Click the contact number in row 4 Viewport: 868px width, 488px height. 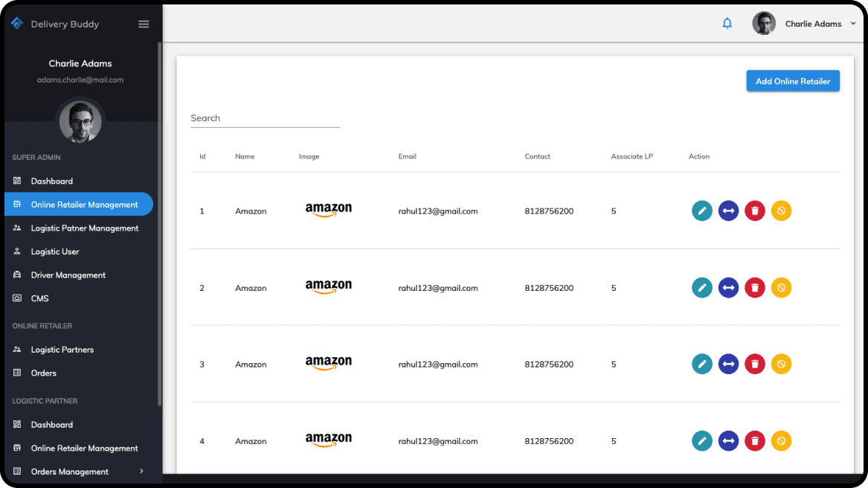tap(549, 441)
